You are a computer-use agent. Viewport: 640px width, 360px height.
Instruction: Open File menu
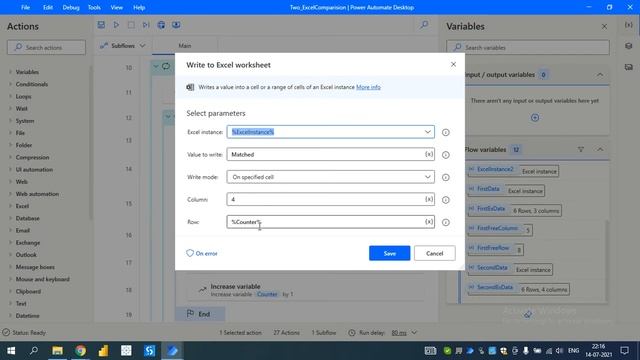coord(25,7)
